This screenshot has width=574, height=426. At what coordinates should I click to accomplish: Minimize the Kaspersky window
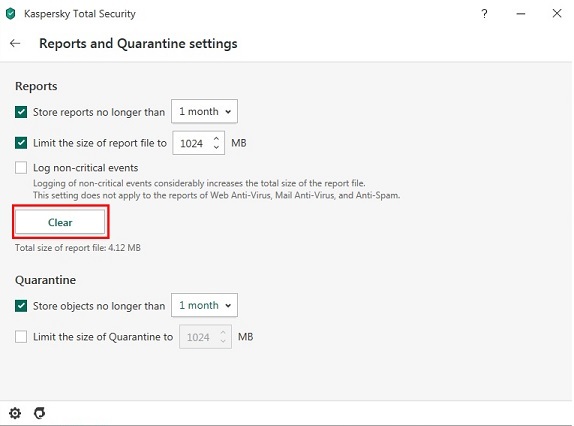pos(521,14)
